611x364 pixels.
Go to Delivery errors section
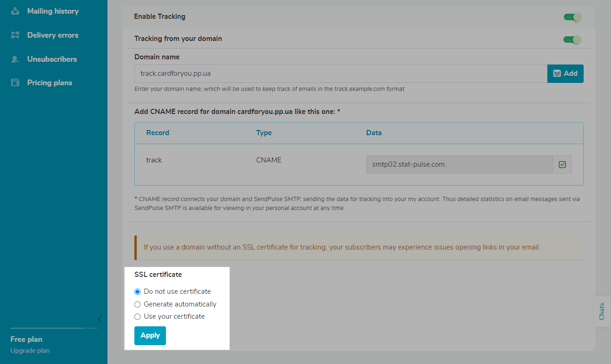tap(53, 35)
